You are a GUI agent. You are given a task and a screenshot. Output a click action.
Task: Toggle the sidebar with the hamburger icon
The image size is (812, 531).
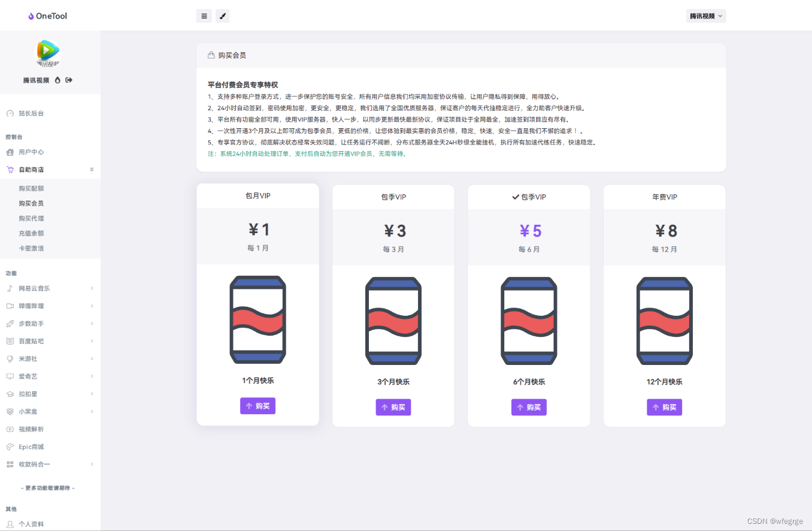[204, 16]
